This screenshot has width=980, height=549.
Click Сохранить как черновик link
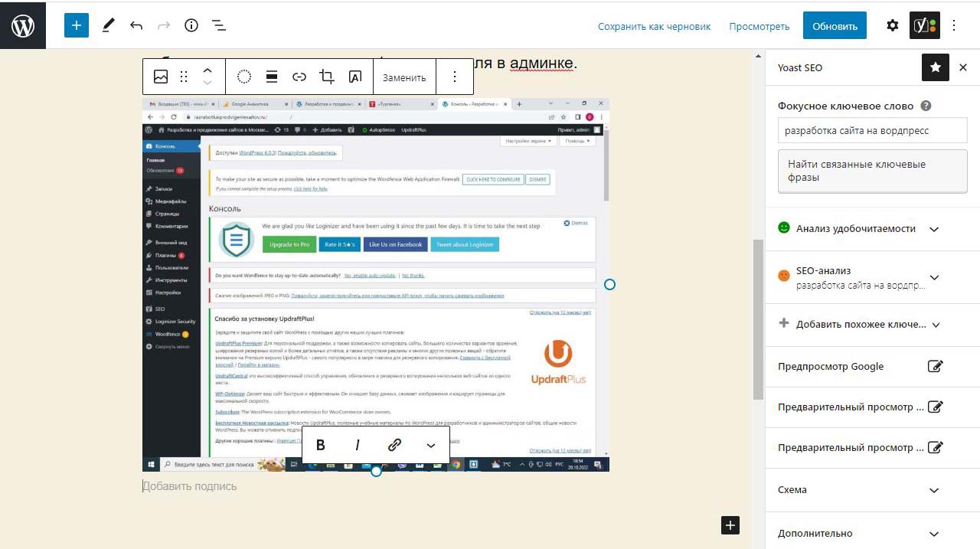coord(654,26)
